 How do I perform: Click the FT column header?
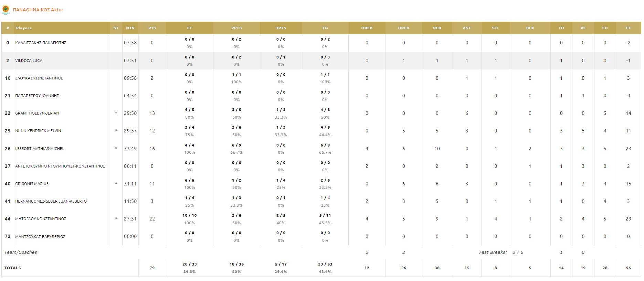point(189,28)
